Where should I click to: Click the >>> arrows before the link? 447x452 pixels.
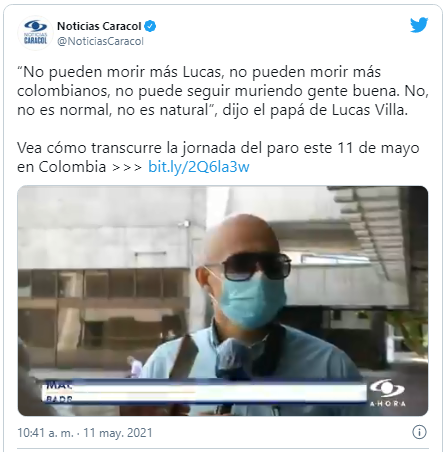(x=127, y=167)
